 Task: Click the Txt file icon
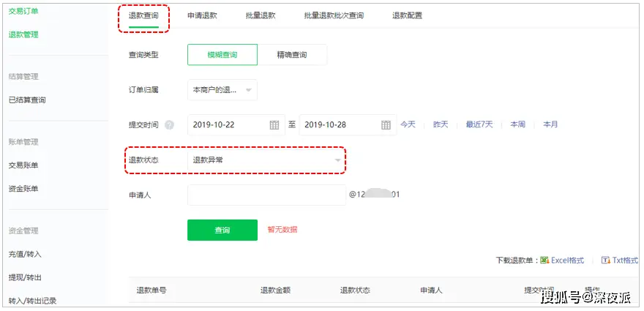coord(606,261)
